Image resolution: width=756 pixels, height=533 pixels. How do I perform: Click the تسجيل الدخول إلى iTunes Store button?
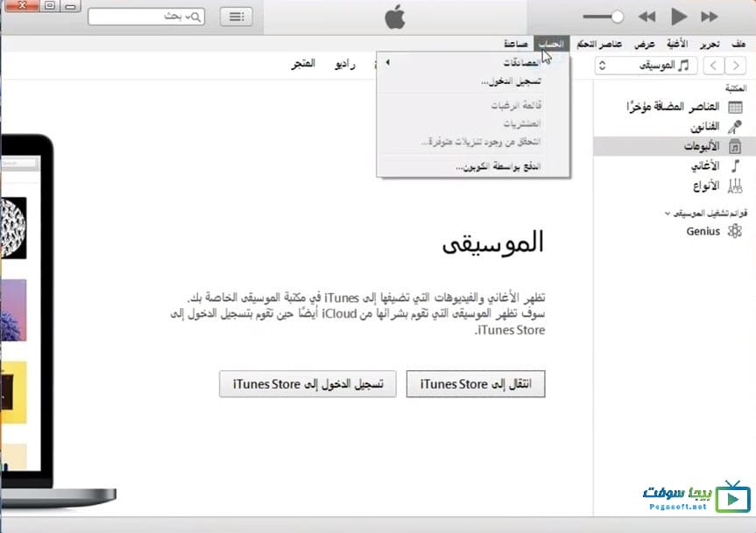pos(307,383)
